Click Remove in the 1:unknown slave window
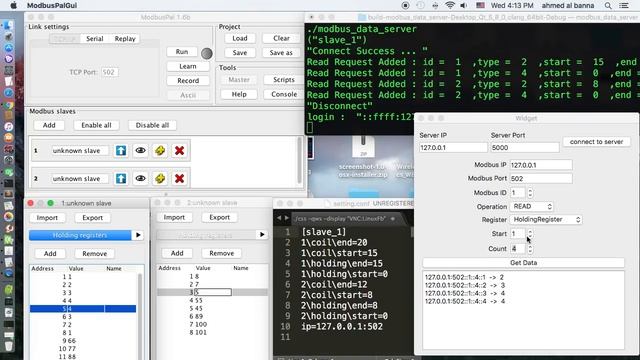Screen dimensions: 640x360 (x=95, y=254)
